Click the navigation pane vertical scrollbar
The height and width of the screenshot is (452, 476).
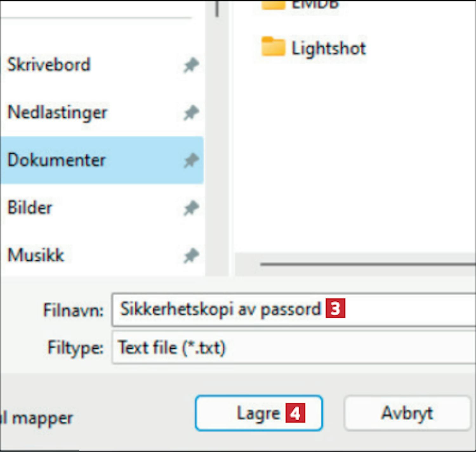click(x=217, y=8)
